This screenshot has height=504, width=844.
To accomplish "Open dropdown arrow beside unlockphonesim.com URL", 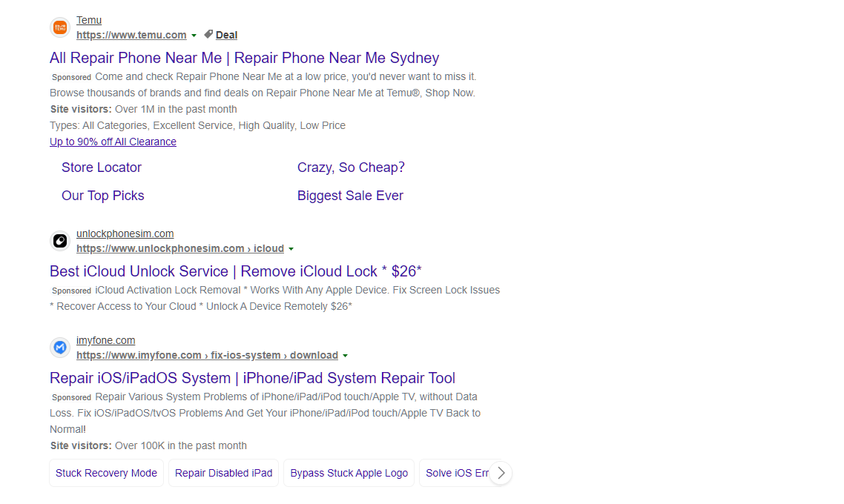I will pyautogui.click(x=291, y=249).
